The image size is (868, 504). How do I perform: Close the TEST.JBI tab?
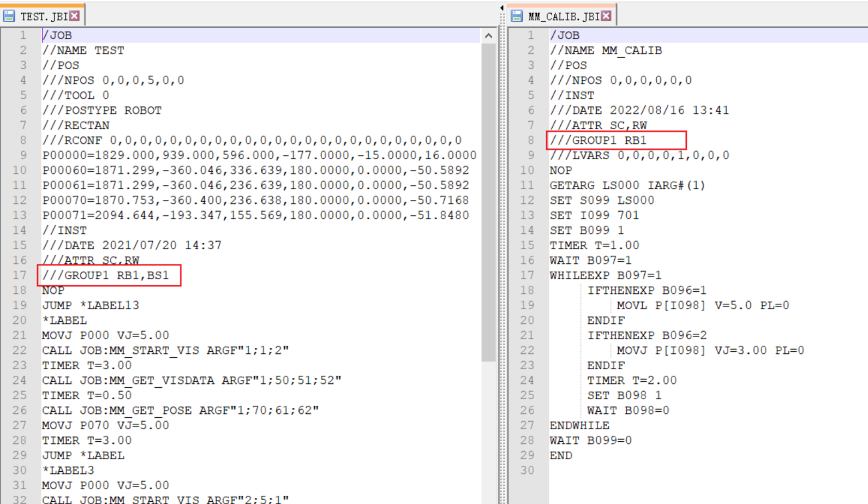[75, 16]
